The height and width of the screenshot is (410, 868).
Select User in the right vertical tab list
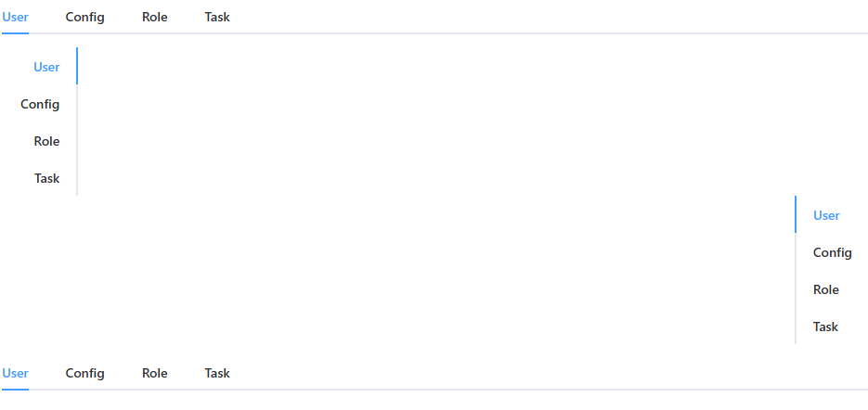(x=826, y=215)
